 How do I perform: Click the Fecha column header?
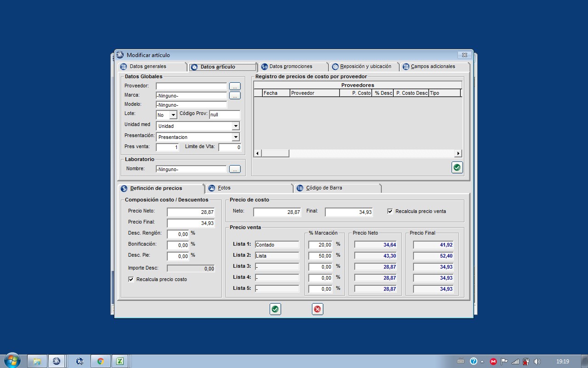click(x=276, y=93)
